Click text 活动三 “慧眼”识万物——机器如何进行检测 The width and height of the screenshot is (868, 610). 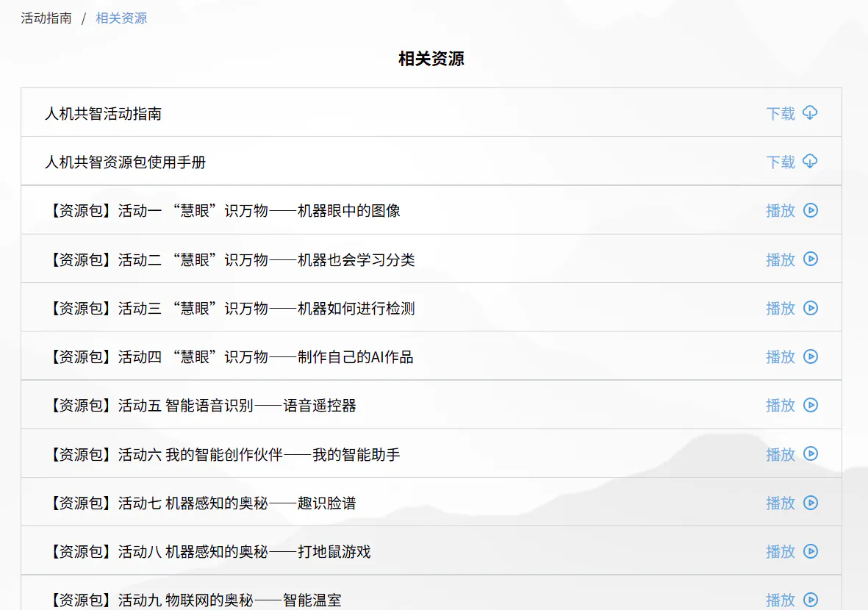266,309
